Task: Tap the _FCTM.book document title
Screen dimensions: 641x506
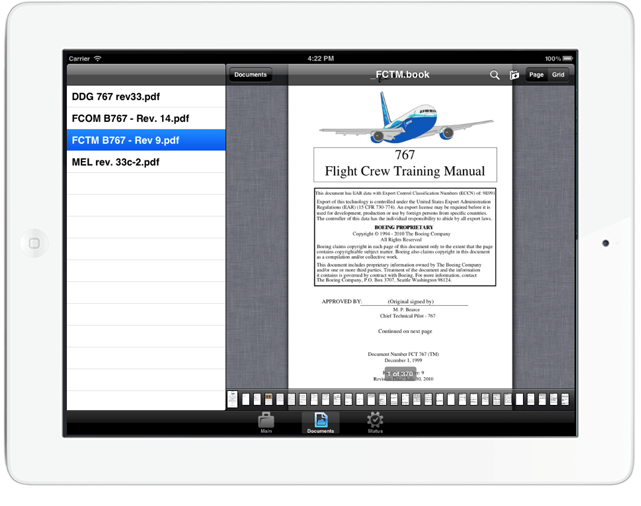Action: point(400,75)
